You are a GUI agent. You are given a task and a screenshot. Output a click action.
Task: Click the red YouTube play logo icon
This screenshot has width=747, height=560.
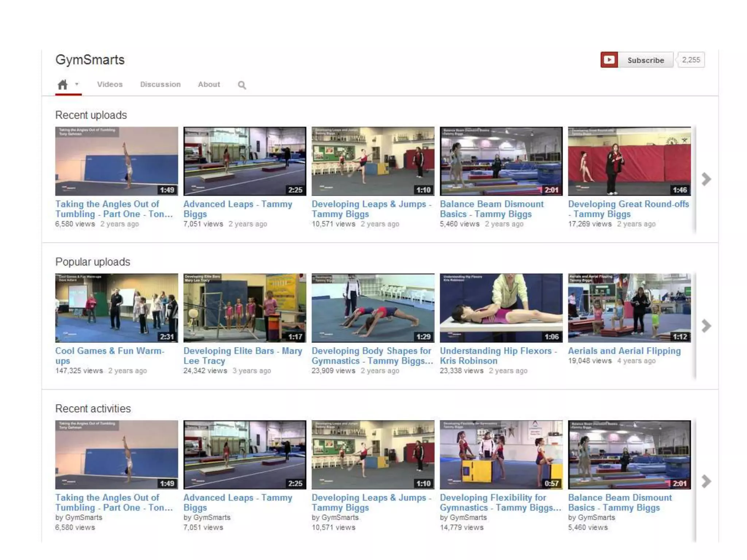[x=609, y=60]
